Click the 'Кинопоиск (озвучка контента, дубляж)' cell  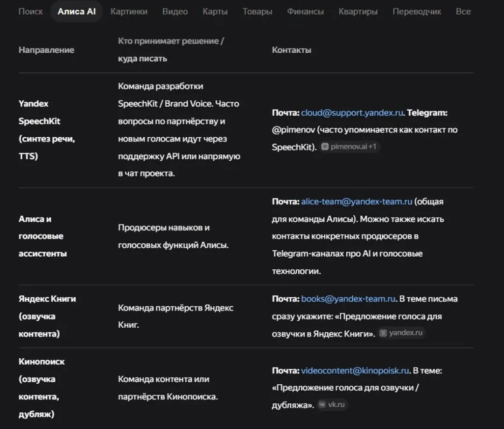pos(42,388)
